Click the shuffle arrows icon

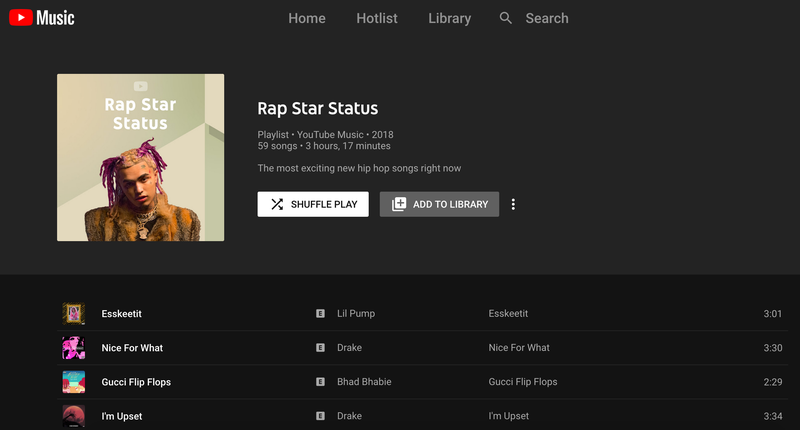(277, 204)
